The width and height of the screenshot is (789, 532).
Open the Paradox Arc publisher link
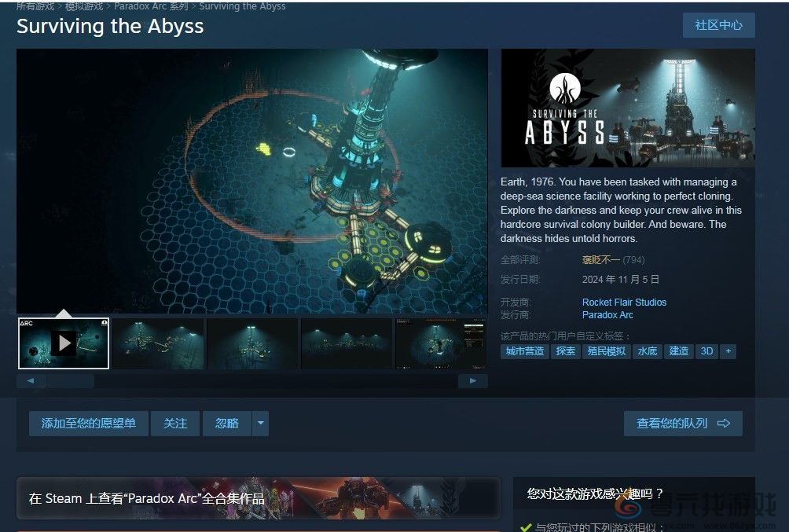(x=607, y=314)
